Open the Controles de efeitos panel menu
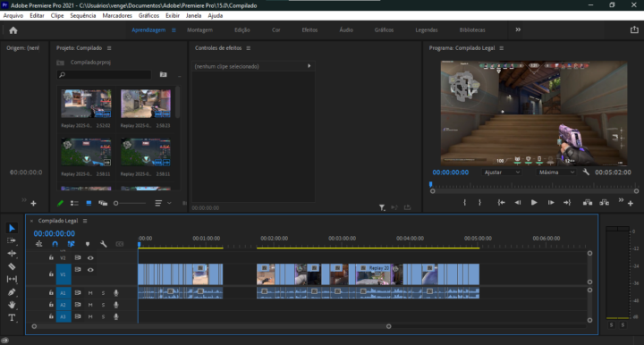Viewport: 644px width, 345px height. [x=249, y=48]
